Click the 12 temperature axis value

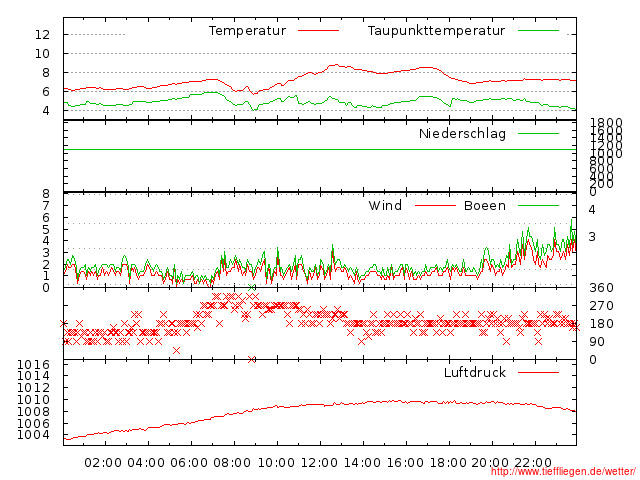(x=42, y=35)
